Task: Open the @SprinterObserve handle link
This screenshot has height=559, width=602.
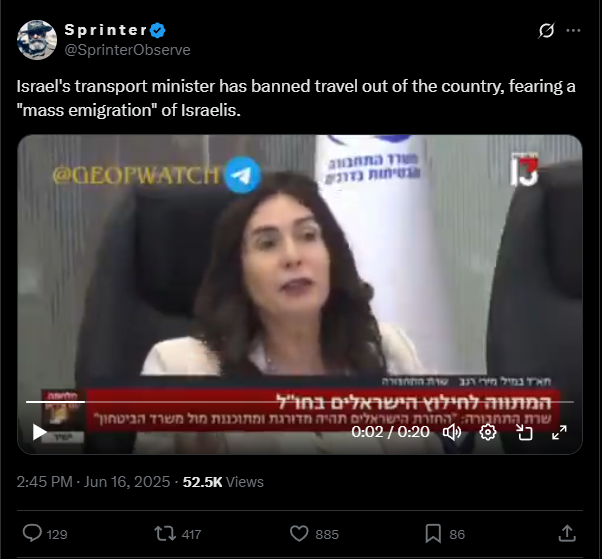Action: 127,50
